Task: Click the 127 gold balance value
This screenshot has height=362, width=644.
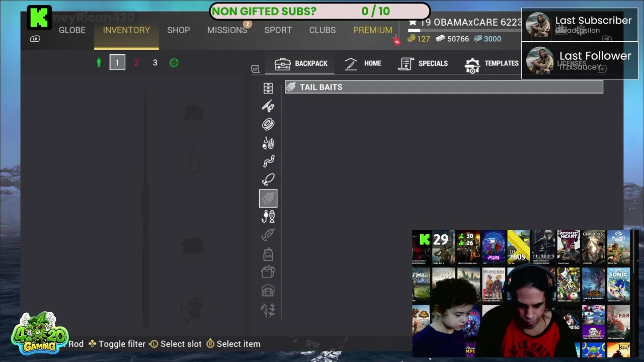Action: [x=424, y=39]
